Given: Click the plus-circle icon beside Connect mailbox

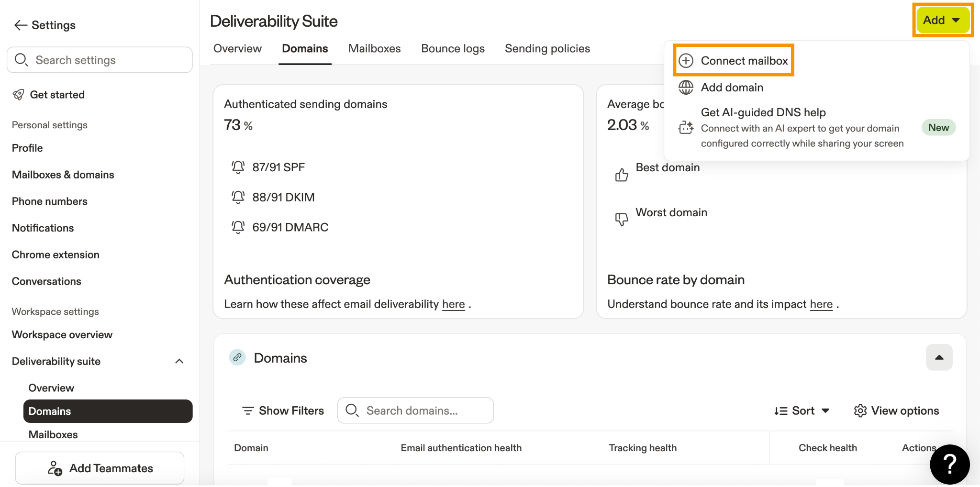Looking at the screenshot, I should (x=686, y=61).
